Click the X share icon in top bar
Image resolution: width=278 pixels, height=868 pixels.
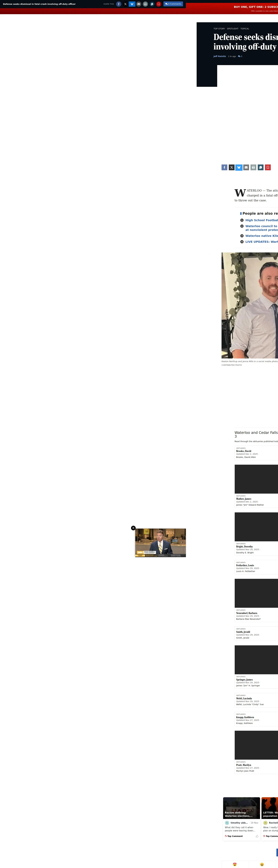tap(125, 4)
